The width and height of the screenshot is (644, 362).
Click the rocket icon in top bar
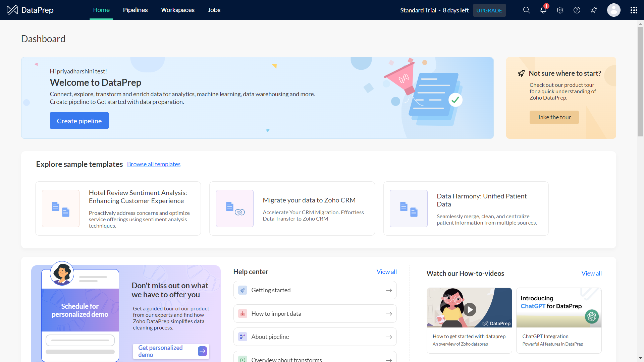pyautogui.click(x=593, y=10)
